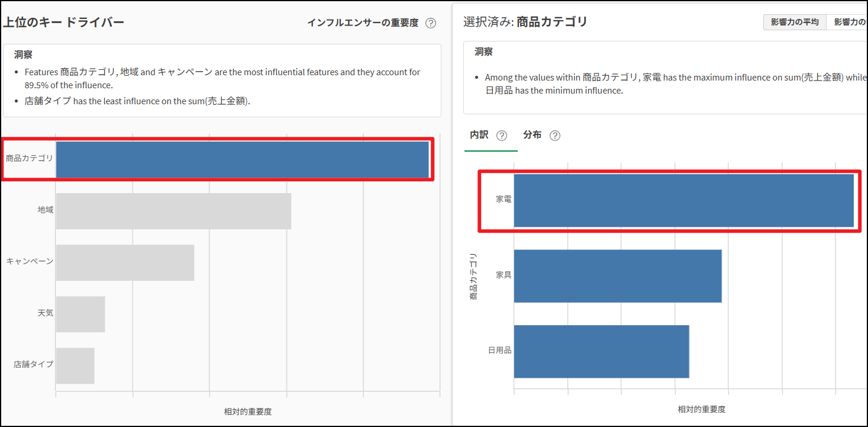Click help icon beside インフルエンサーの重要度

(431, 23)
